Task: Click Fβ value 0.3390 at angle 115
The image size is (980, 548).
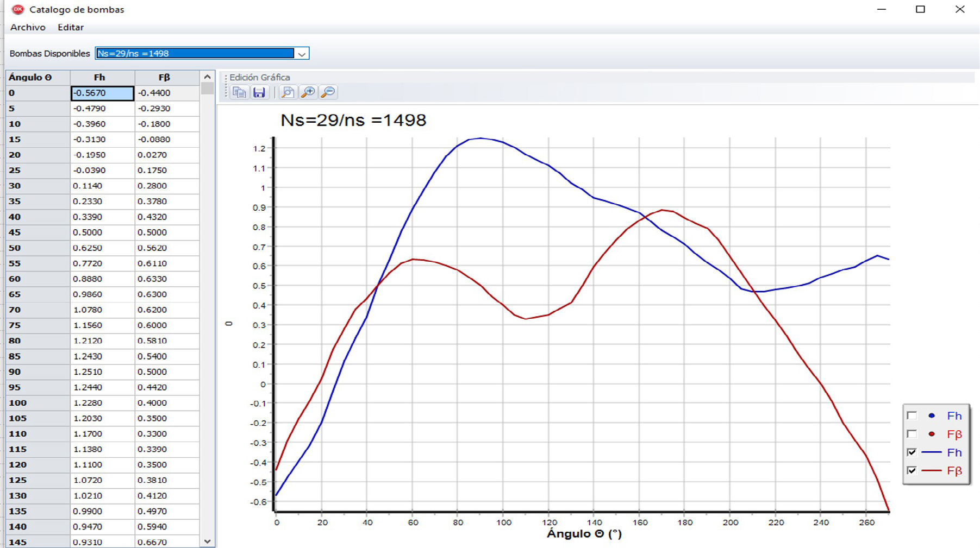Action: 167,449
